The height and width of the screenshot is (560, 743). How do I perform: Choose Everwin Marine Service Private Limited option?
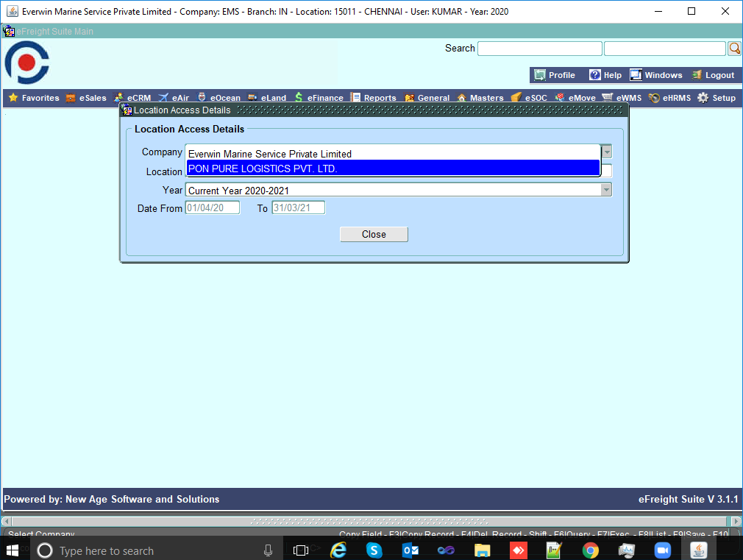(x=393, y=154)
